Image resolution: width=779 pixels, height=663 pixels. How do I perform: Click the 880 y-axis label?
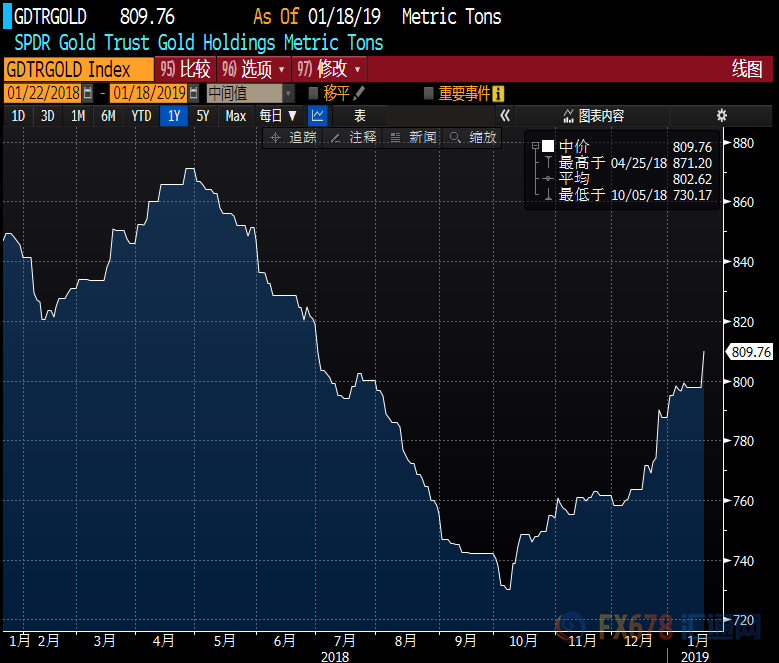tap(743, 144)
